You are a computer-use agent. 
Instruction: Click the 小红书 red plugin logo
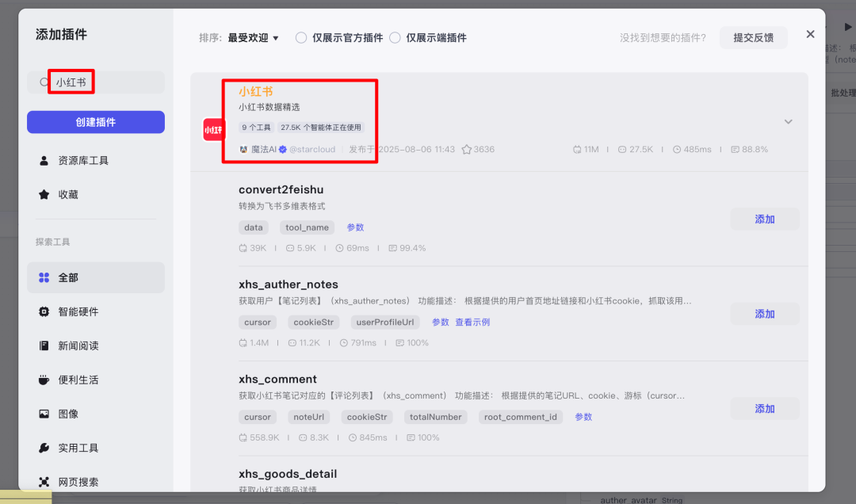[x=213, y=130]
